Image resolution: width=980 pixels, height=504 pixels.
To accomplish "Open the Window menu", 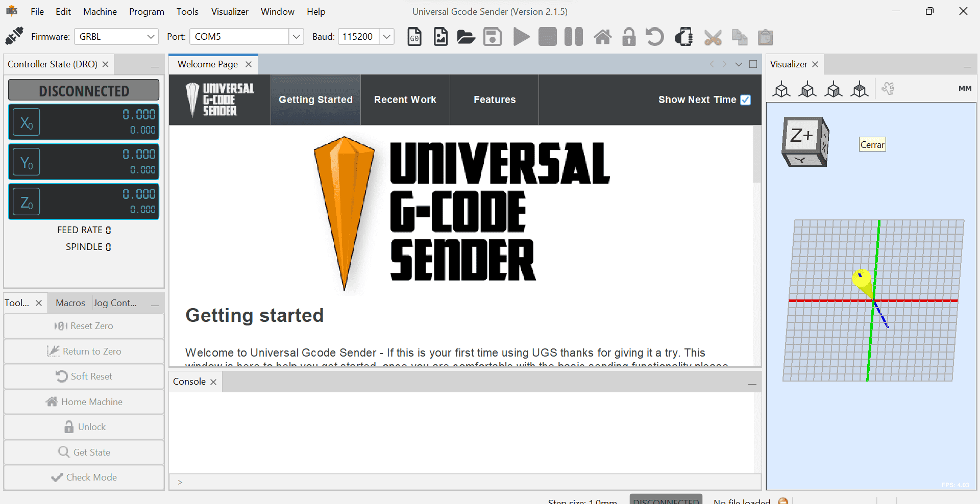I will tap(278, 11).
